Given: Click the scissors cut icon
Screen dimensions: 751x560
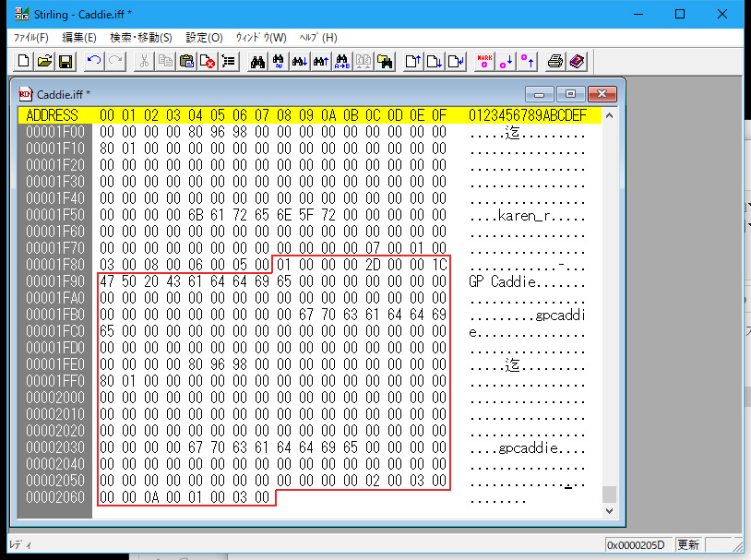Looking at the screenshot, I should 144,61.
